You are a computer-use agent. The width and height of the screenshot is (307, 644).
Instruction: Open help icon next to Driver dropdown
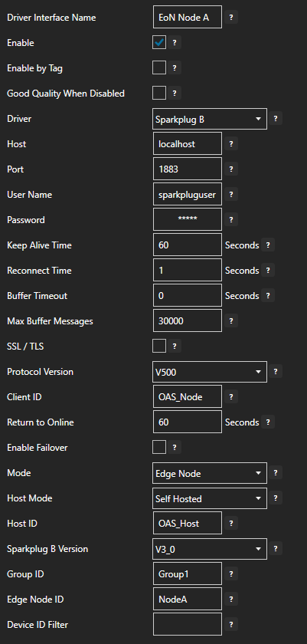276,119
